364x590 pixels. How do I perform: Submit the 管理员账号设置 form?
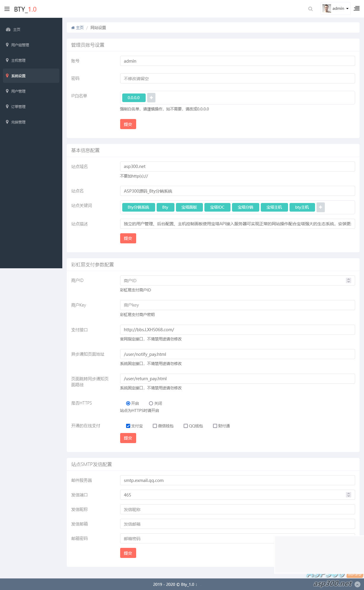click(x=128, y=124)
